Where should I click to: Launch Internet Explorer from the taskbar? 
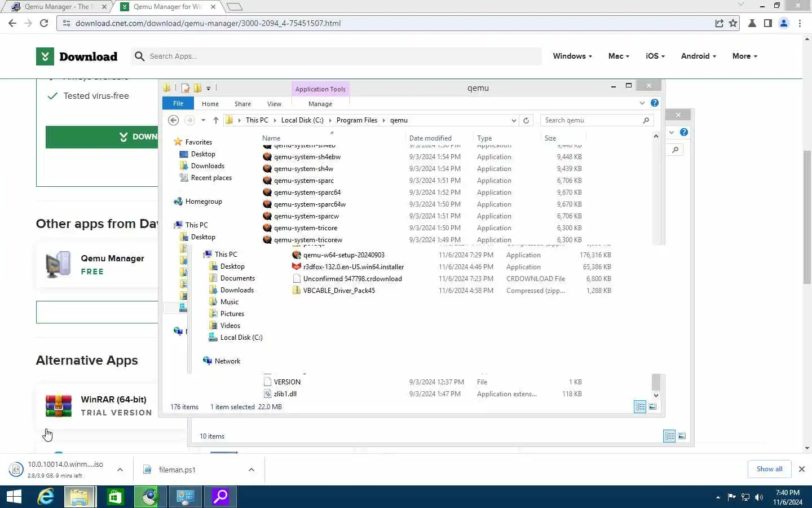point(45,497)
